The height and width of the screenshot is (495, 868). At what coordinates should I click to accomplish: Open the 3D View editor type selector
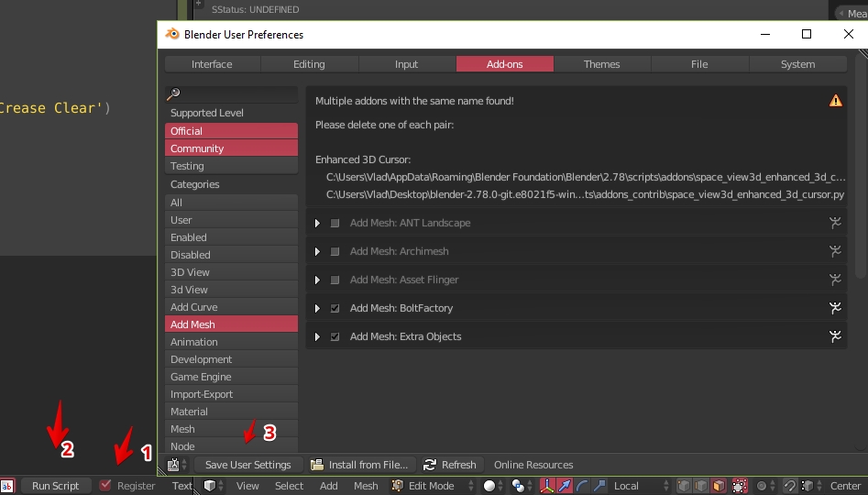pos(214,486)
